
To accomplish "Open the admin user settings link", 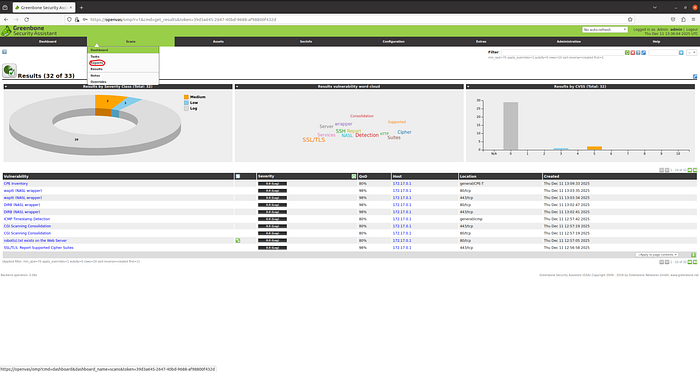I will pyautogui.click(x=676, y=29).
